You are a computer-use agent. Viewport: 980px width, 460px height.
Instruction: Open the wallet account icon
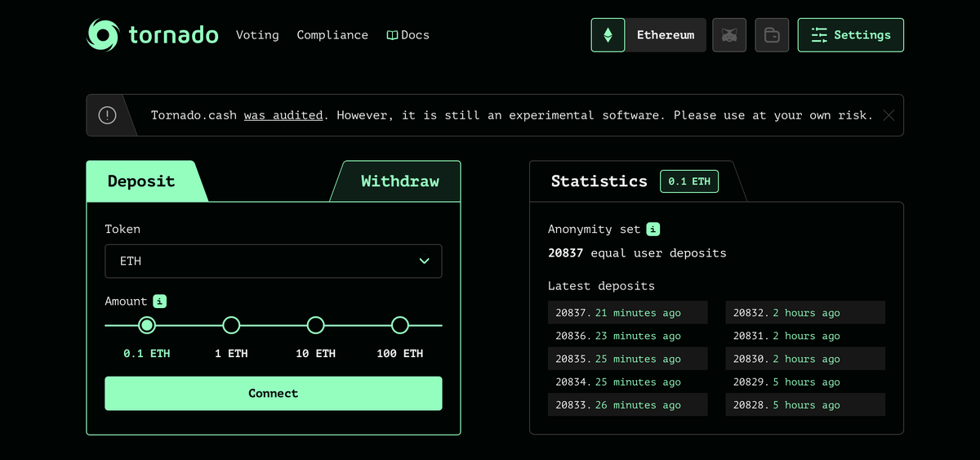772,35
